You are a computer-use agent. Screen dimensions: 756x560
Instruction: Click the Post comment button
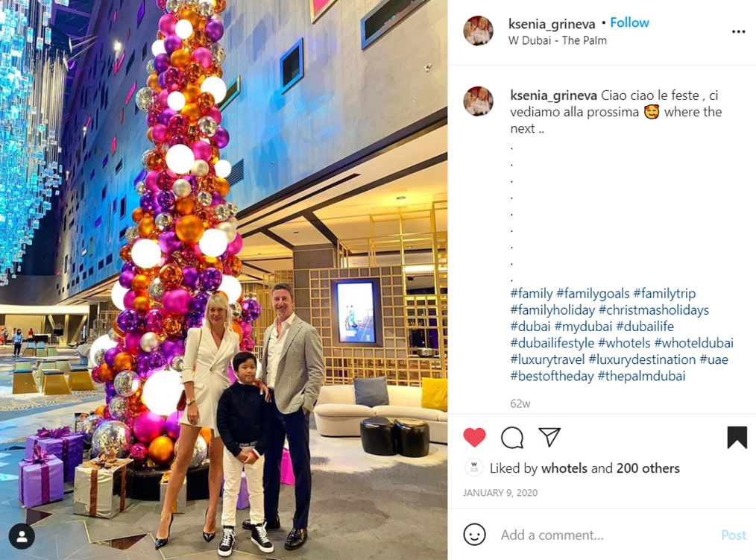(x=734, y=535)
